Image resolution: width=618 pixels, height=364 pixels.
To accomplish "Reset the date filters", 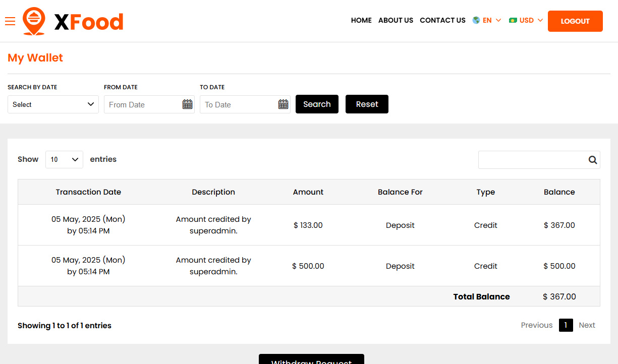I will tap(367, 104).
